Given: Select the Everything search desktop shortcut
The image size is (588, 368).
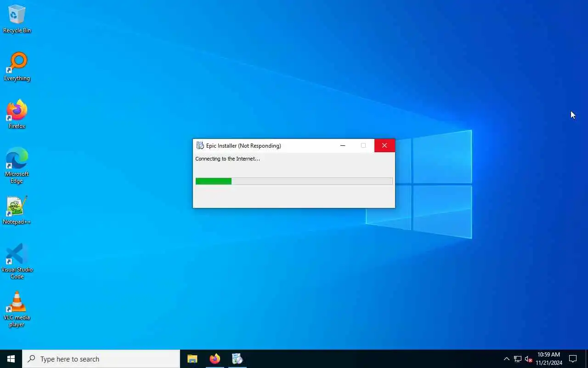Looking at the screenshot, I should [x=17, y=67].
